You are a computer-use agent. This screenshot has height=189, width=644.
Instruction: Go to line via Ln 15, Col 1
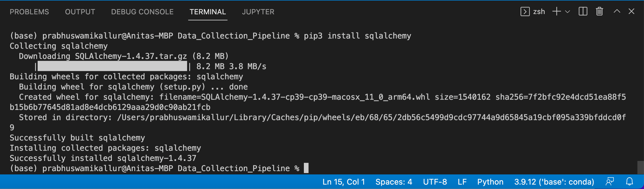tap(344, 182)
